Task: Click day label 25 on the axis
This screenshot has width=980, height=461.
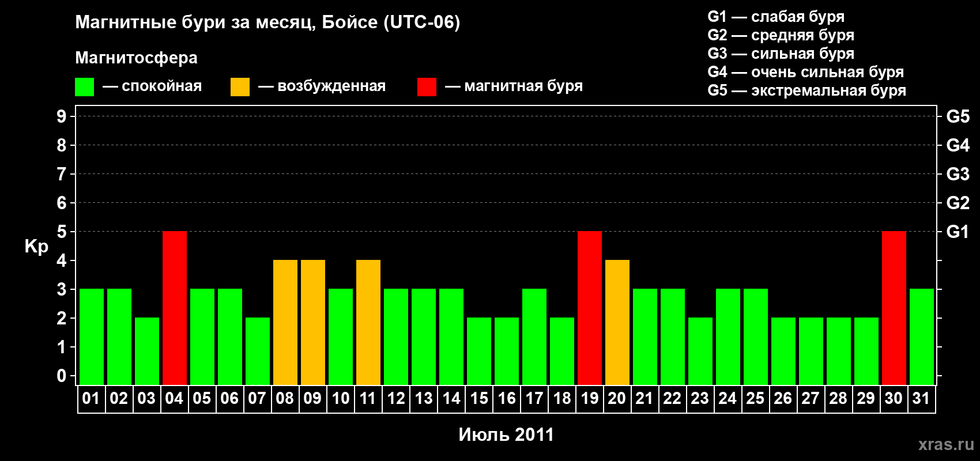Action: tap(755, 399)
